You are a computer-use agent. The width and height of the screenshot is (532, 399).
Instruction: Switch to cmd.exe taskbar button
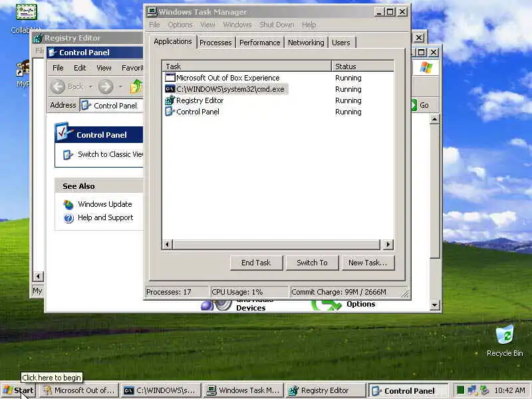pyautogui.click(x=161, y=390)
